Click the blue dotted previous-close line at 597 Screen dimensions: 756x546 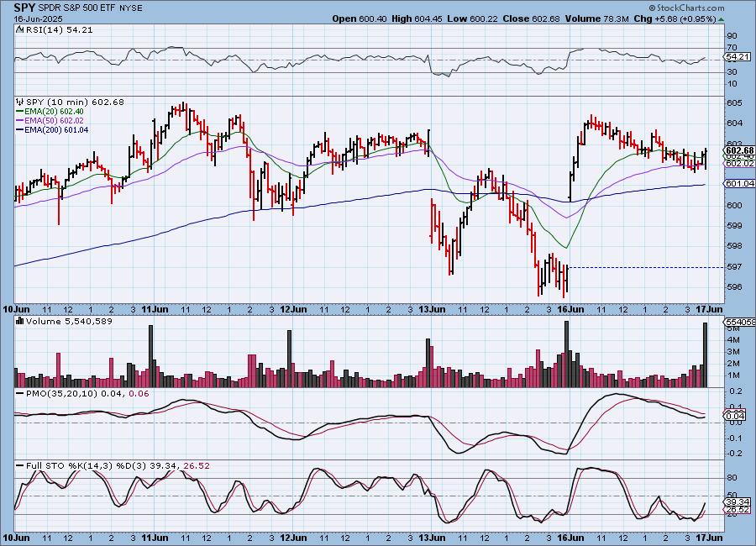click(646, 267)
